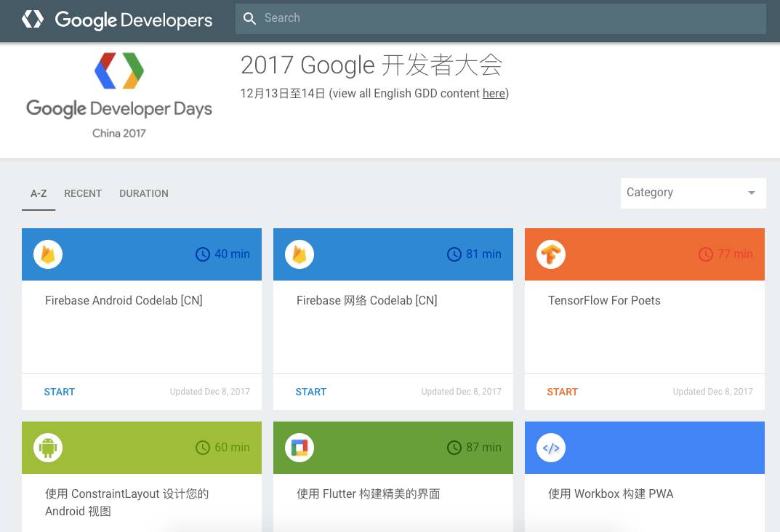Open the English GDD content 'here' link
The image size is (780, 532).
click(494, 94)
